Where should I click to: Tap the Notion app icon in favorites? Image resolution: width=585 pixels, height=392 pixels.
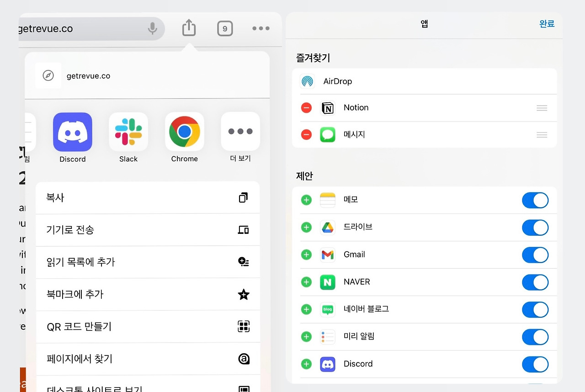click(x=328, y=108)
